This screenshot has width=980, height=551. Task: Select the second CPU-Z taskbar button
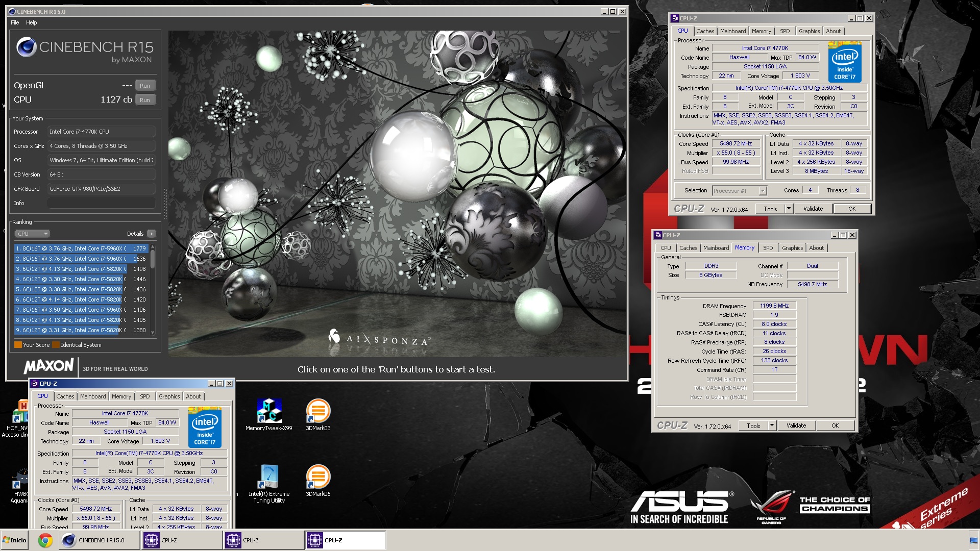coord(263,540)
